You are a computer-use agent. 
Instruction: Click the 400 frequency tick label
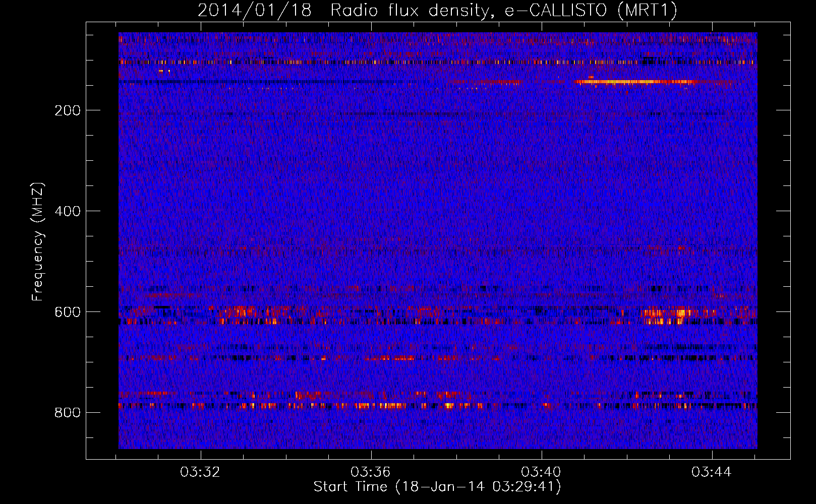tap(68, 211)
